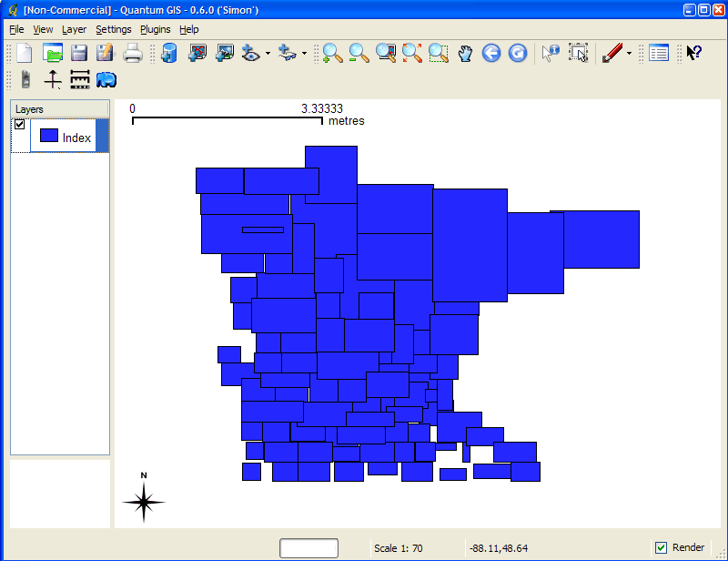Open the Identify Features tool
This screenshot has width=728, height=561.
548,53
